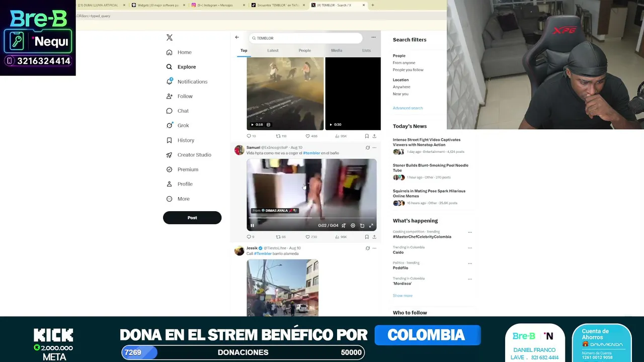Image resolution: width=644 pixels, height=362 pixels.
Task: Open video settings gear in Samuel's video
Action: click(353, 226)
